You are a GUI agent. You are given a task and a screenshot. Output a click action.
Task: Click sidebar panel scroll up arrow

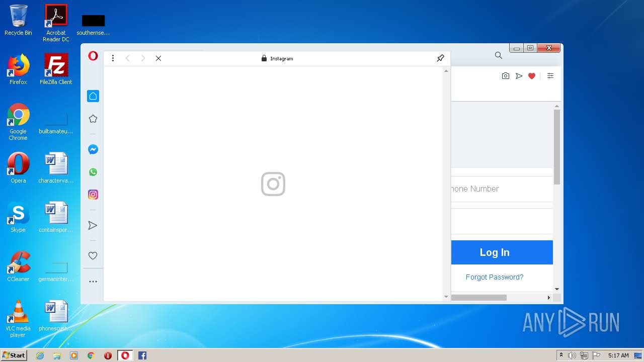click(x=446, y=71)
